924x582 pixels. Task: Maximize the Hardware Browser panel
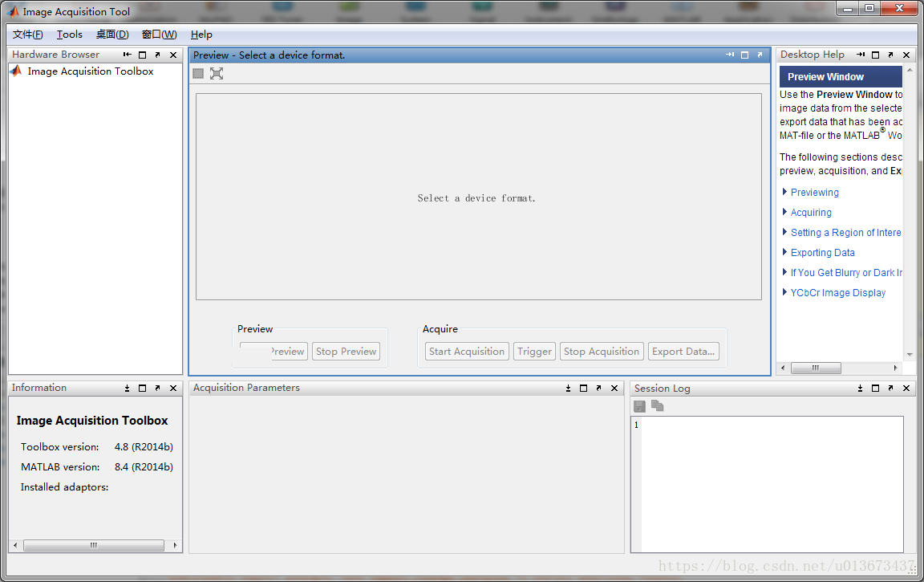pyautogui.click(x=142, y=55)
